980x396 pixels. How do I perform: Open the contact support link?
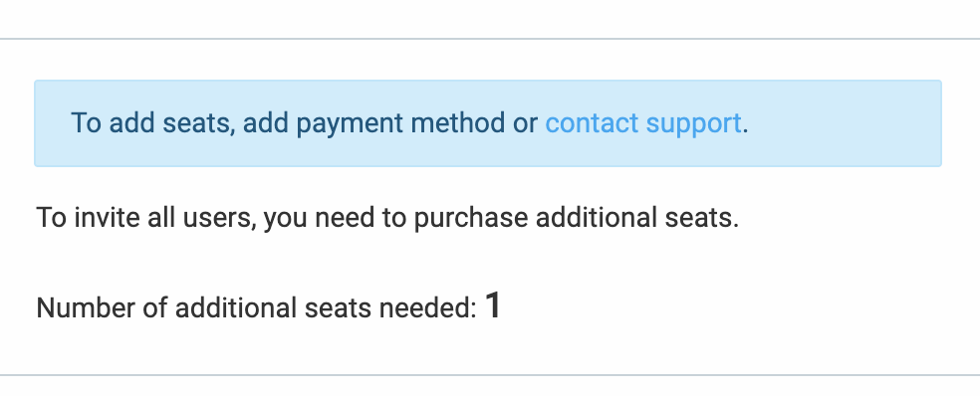(x=643, y=123)
